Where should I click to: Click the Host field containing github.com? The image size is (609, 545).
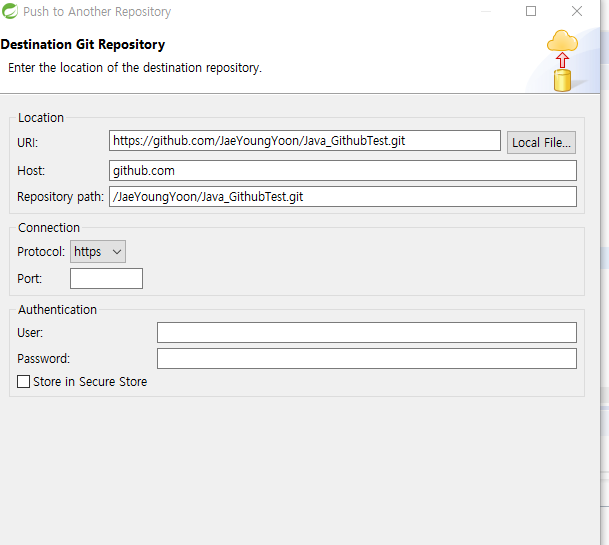pos(343,171)
